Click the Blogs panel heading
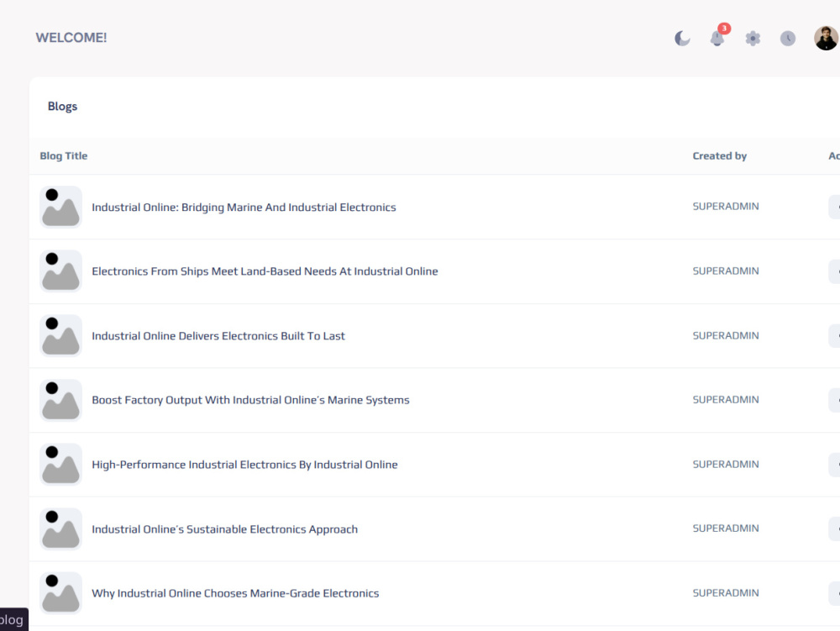840x631 pixels. tap(62, 106)
